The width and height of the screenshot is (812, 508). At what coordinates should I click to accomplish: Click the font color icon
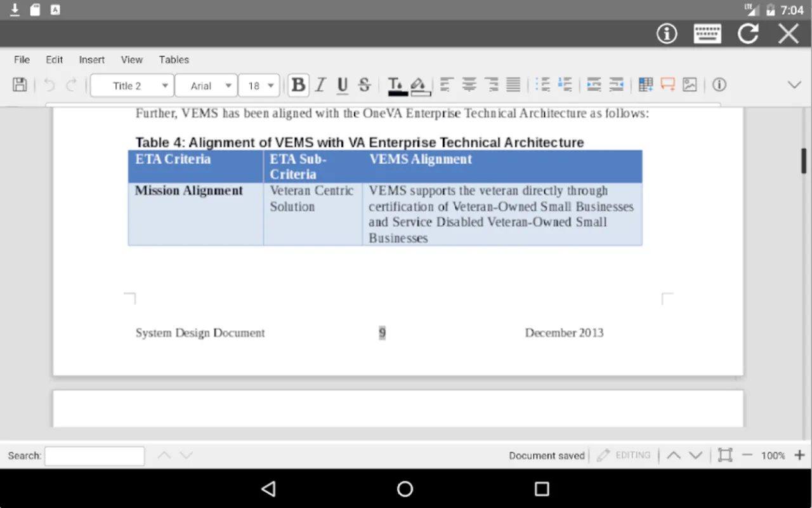[x=397, y=86]
